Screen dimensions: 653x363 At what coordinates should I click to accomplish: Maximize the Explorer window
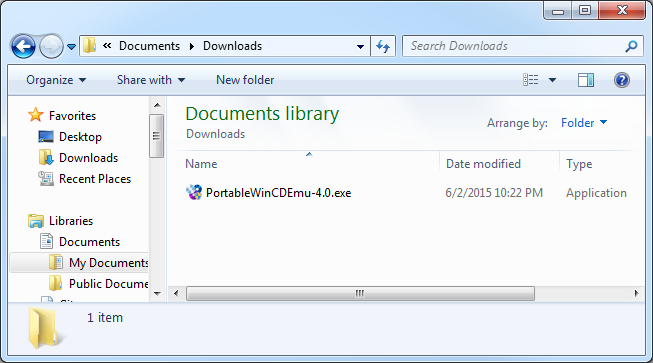pos(585,10)
